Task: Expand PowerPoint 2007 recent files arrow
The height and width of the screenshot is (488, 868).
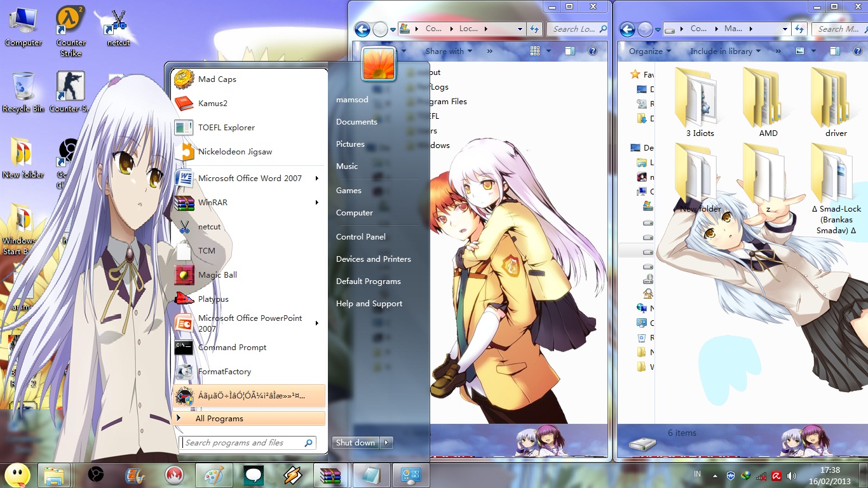Action: 316,323
